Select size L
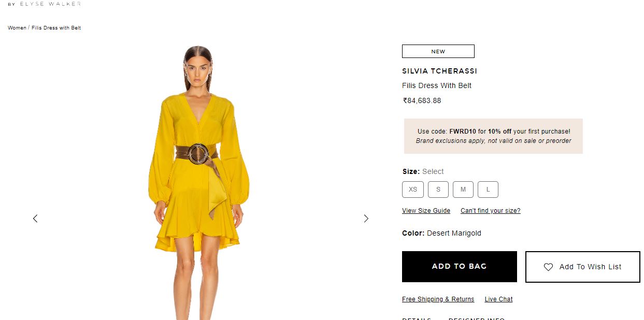This screenshot has height=320, width=644. pyautogui.click(x=488, y=190)
